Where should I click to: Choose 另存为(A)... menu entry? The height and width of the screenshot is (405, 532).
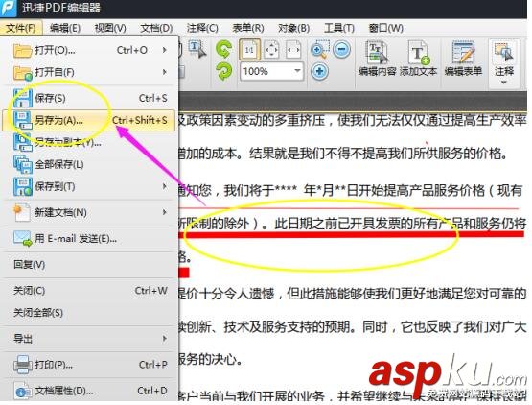coord(89,120)
